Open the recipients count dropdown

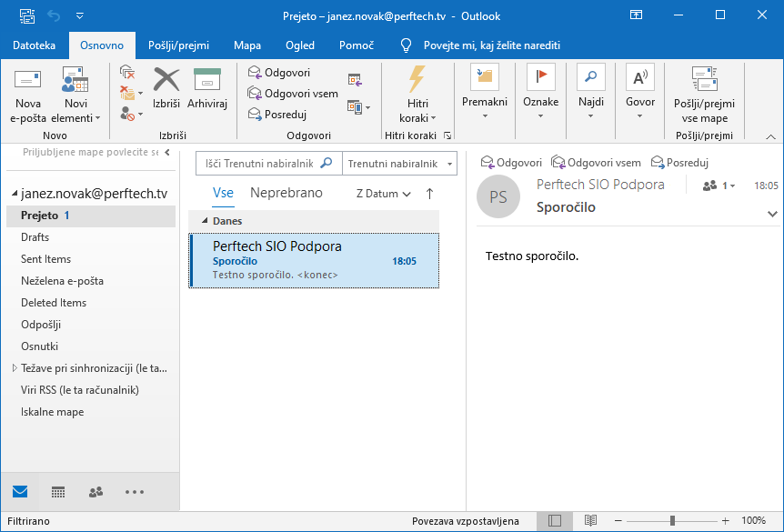pyautogui.click(x=719, y=186)
